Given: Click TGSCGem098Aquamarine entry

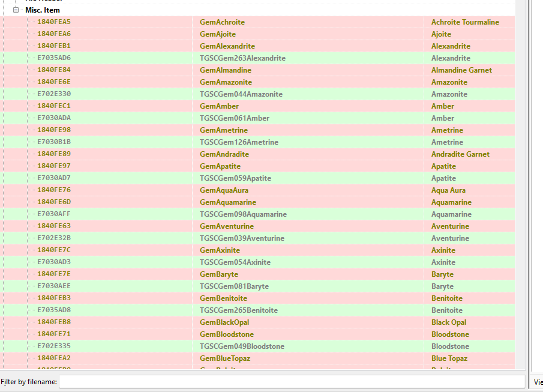Looking at the screenshot, I should (243, 214).
